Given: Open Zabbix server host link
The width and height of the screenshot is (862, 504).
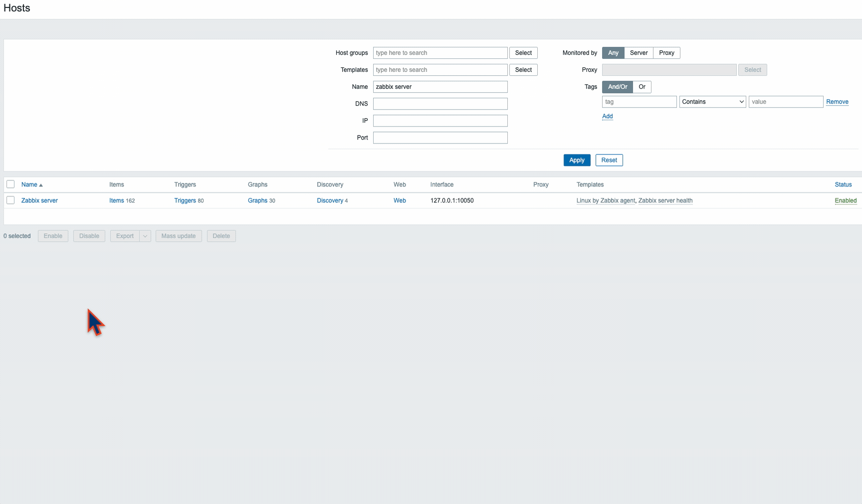Looking at the screenshot, I should point(39,200).
